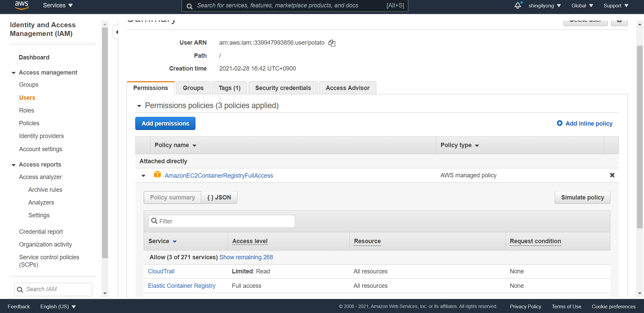Copy the User ARN with copy icon
The image size is (644, 313).
point(332,43)
